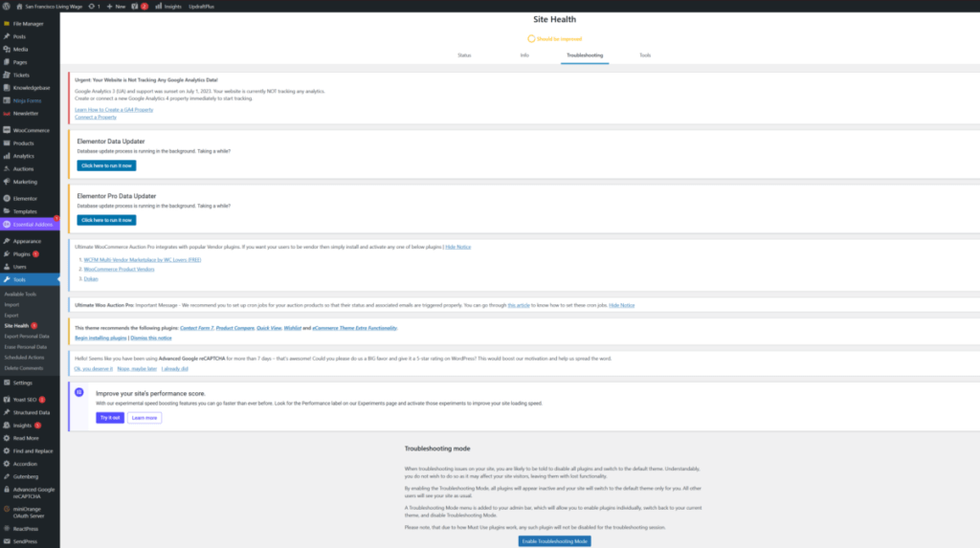Click the Essential Addons icon
The image size is (980, 548).
(x=7, y=225)
